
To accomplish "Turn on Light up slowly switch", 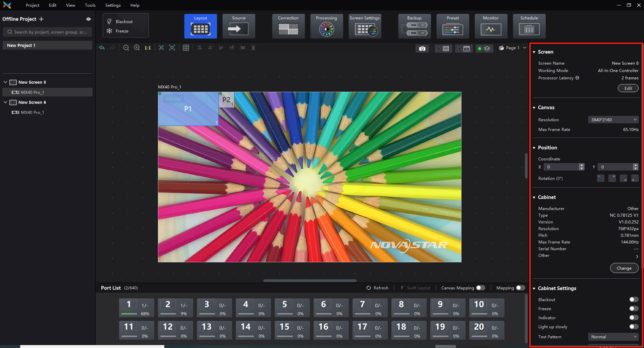I will [634, 327].
